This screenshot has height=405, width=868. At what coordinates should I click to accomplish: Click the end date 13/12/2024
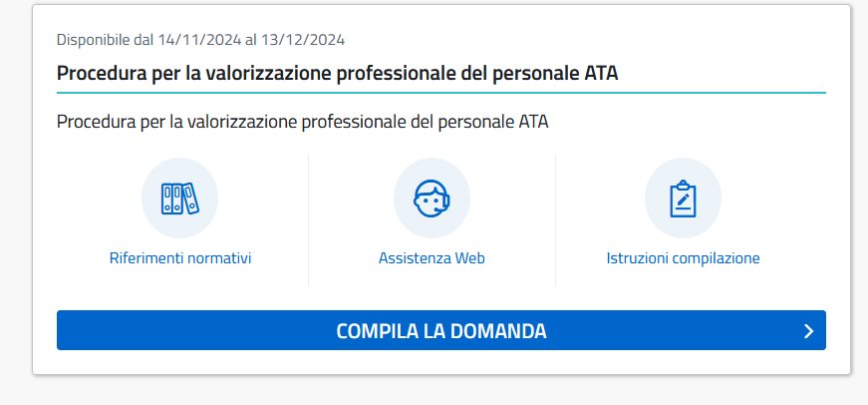click(303, 40)
